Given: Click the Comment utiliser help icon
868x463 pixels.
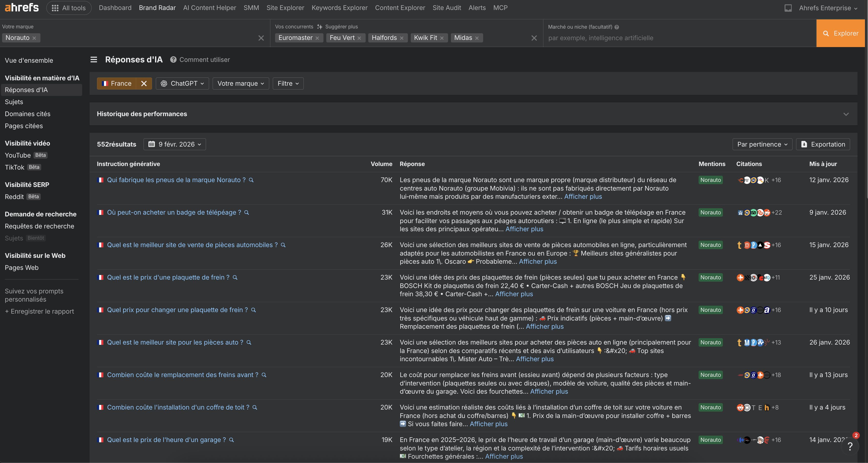Looking at the screenshot, I should [173, 60].
